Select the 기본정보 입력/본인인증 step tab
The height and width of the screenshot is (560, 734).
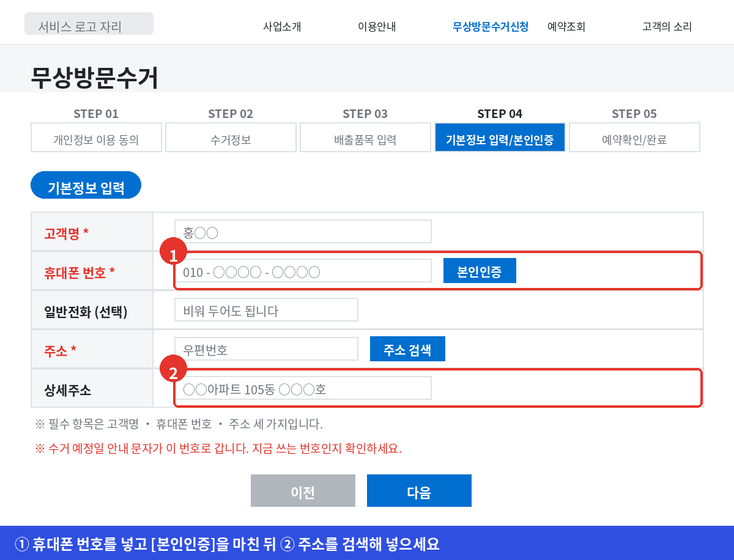500,138
